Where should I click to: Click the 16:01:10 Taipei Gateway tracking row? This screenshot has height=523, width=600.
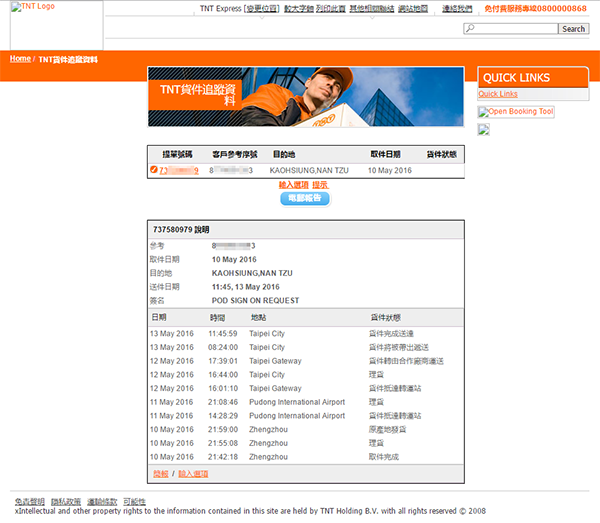coord(306,389)
